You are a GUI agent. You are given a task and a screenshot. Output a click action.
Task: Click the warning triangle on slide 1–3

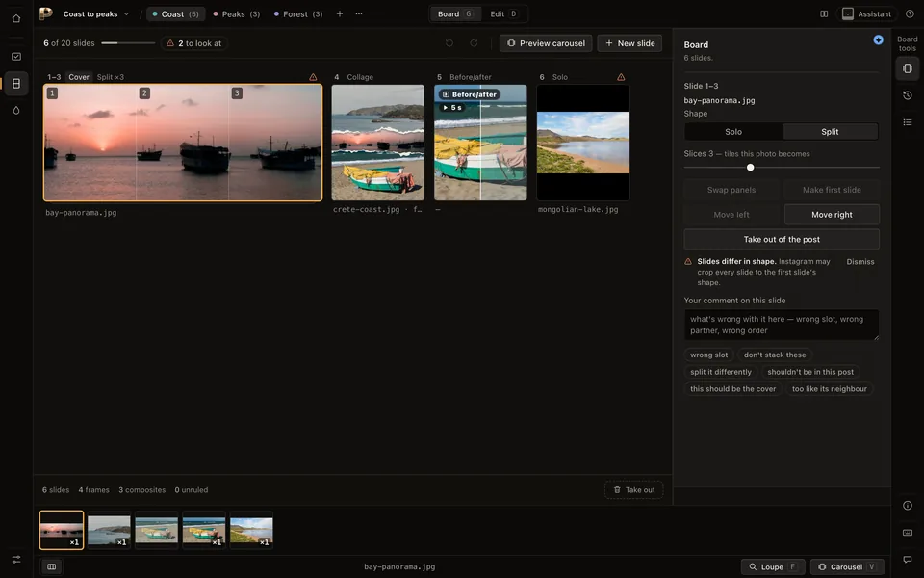(x=313, y=77)
